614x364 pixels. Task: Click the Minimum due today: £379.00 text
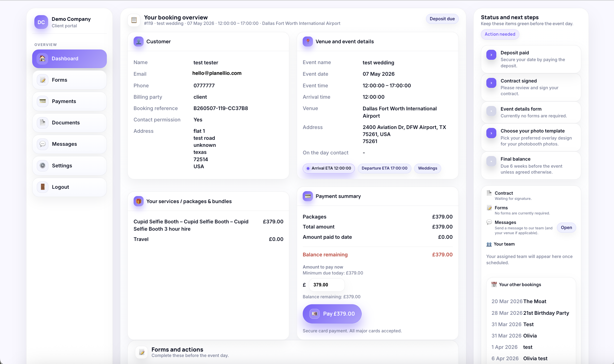click(333, 273)
